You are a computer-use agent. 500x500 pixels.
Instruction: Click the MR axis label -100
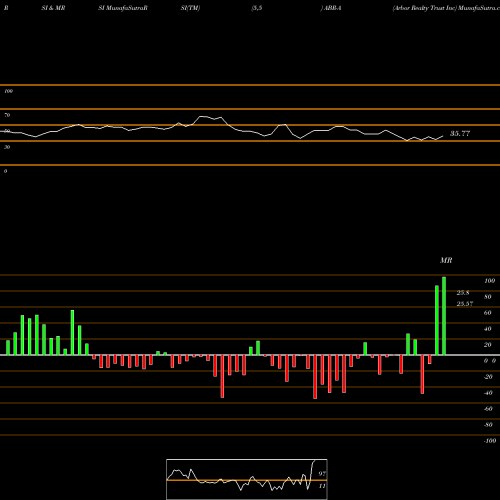tap(490, 441)
